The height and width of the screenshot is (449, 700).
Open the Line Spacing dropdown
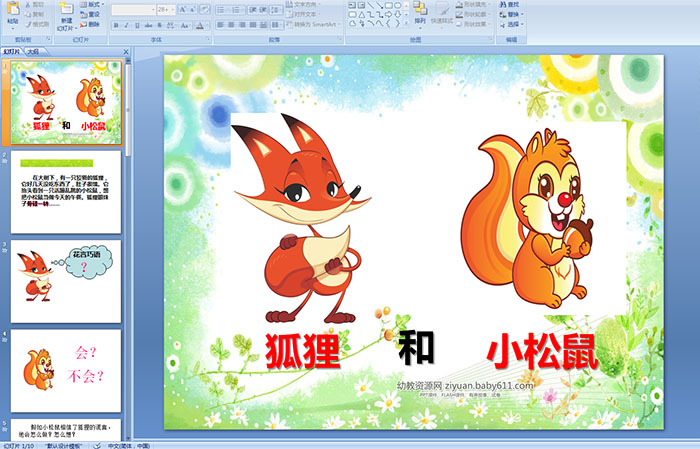click(276, 10)
